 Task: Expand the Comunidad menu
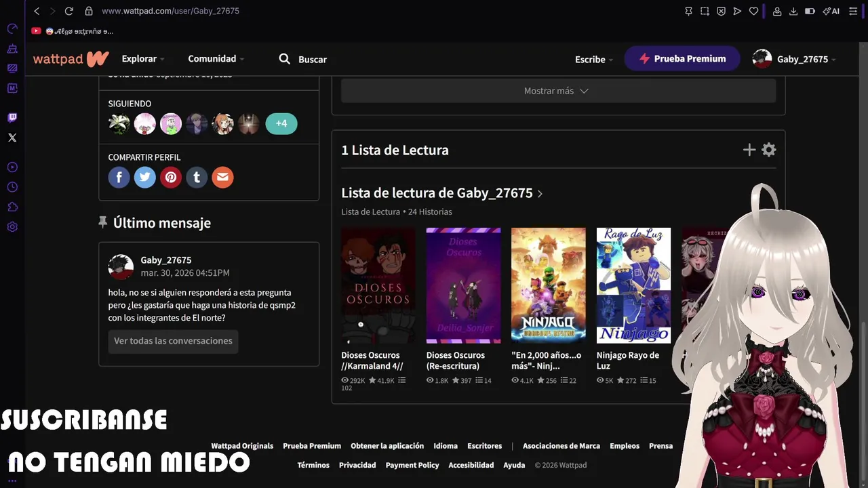coord(216,59)
